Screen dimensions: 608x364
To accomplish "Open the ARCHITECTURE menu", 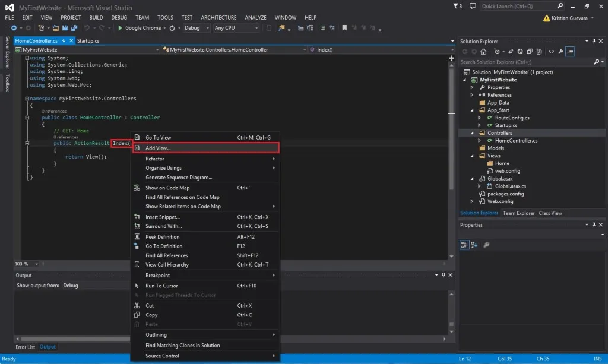I will coord(218,17).
